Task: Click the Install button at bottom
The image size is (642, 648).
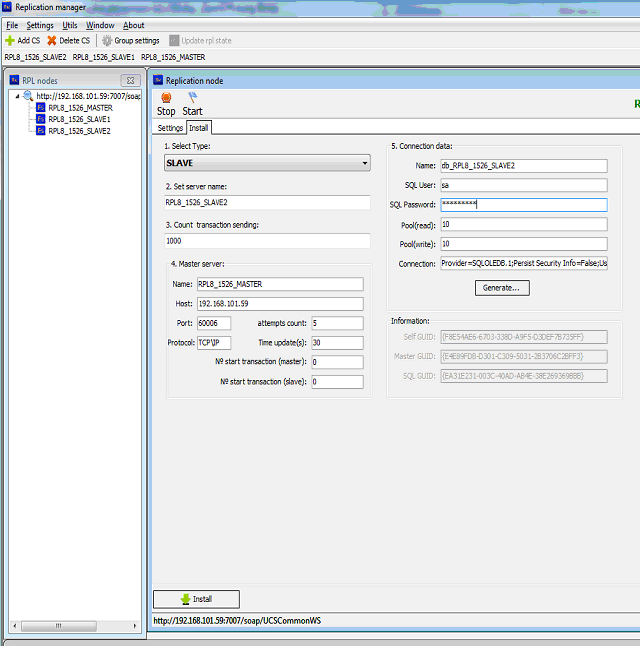Action: pyautogui.click(x=196, y=599)
